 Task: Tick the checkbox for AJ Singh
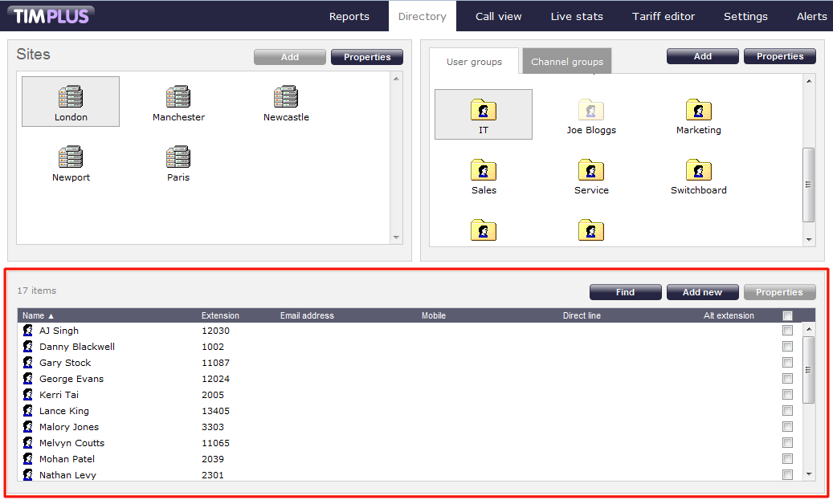[787, 331]
